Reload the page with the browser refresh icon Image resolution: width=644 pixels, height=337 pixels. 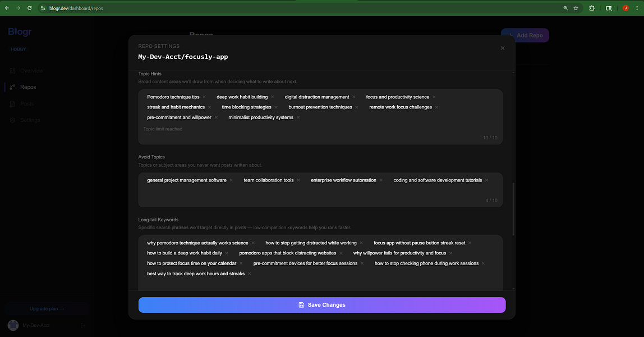[x=30, y=8]
